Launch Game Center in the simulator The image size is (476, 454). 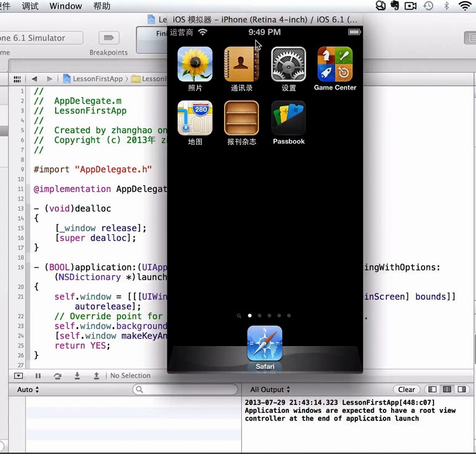pyautogui.click(x=335, y=64)
